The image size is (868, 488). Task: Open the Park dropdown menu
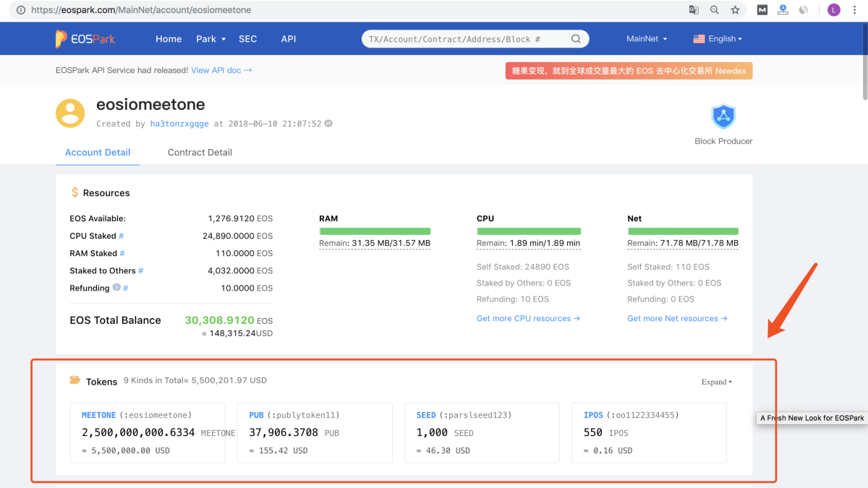[x=211, y=39]
